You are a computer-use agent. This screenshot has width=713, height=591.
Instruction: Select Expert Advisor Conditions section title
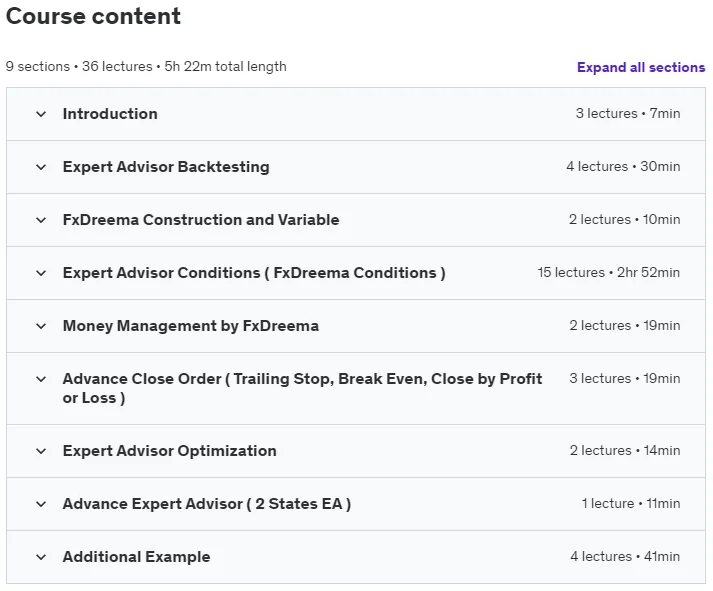[x=254, y=273]
